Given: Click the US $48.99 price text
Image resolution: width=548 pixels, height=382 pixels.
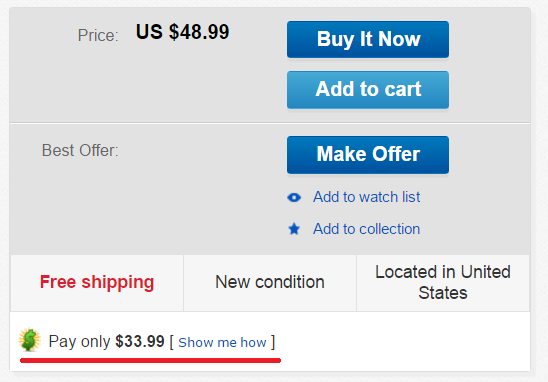Looking at the screenshot, I should [x=182, y=32].
